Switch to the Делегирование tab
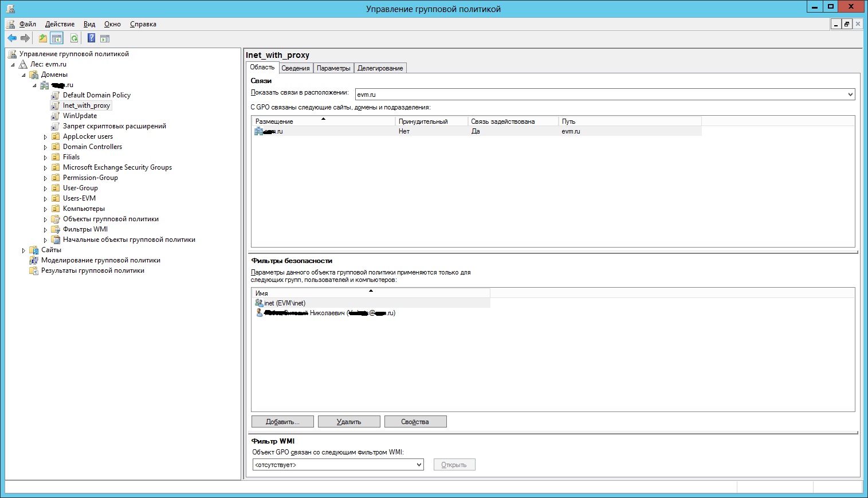Viewport: 868px width, 498px height. [380, 68]
